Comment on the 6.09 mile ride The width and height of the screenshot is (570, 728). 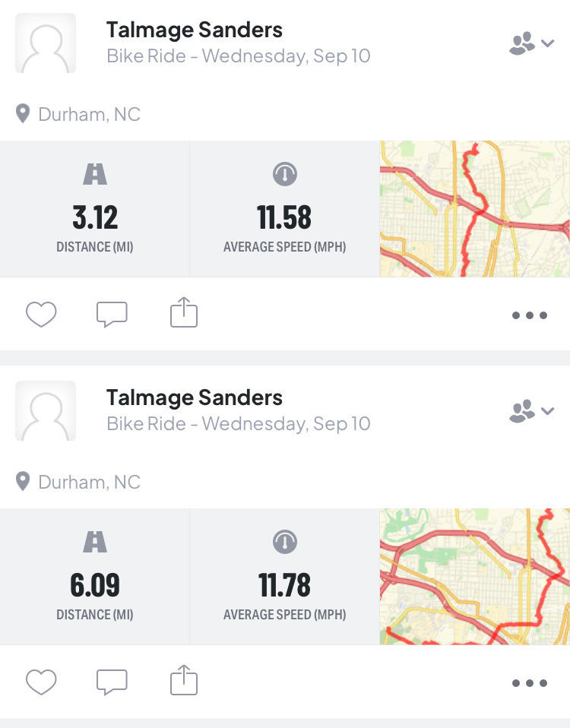pos(112,682)
